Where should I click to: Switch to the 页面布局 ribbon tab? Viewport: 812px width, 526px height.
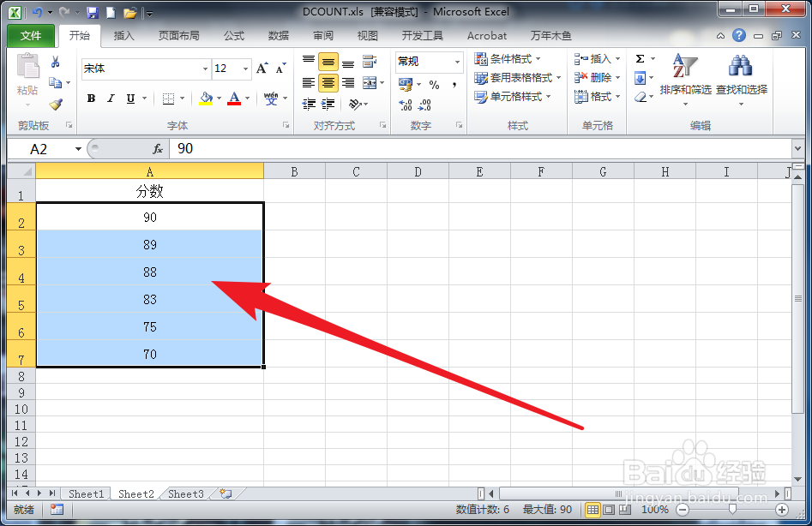[178, 36]
